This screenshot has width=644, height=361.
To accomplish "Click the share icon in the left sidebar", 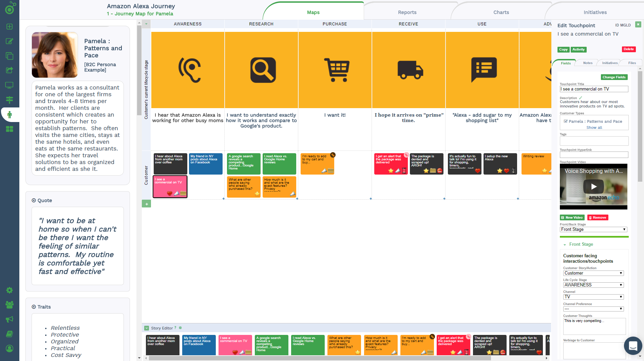I will [x=10, y=70].
